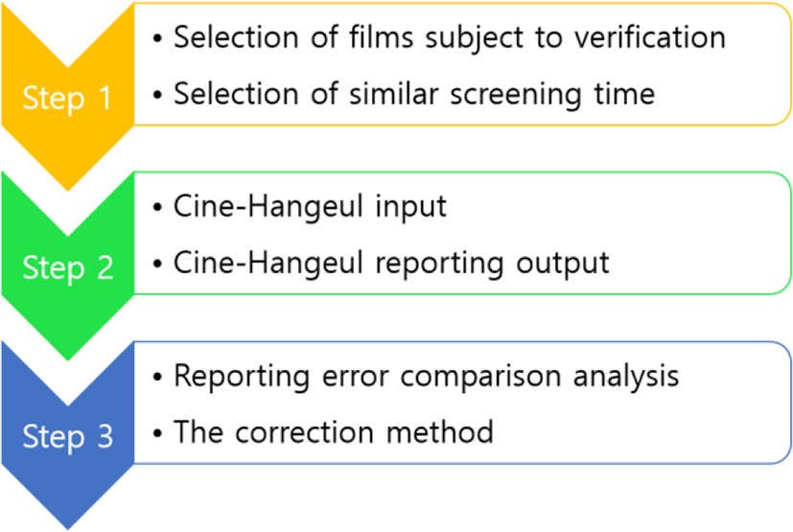Click bullet before 'Selection of films'
793x532 pixels.
point(158,38)
